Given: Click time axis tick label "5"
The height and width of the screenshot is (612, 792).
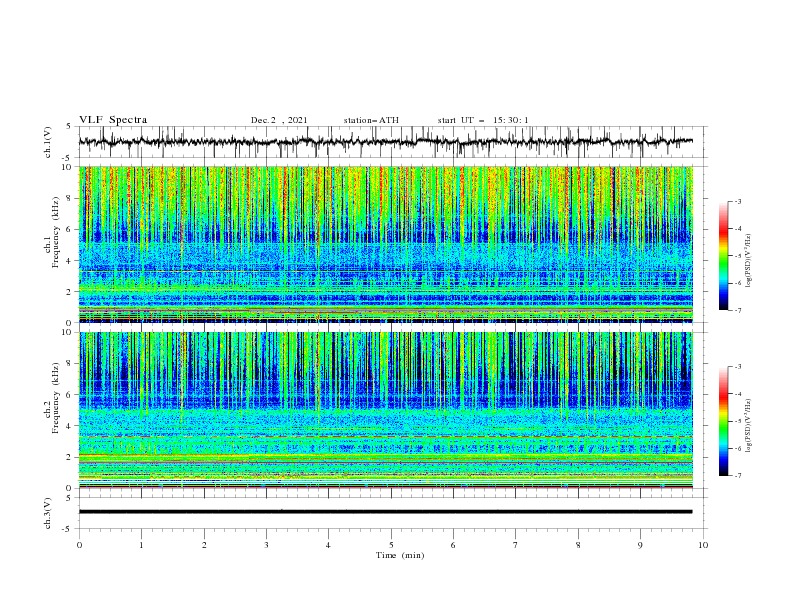Looking at the screenshot, I should click(391, 545).
